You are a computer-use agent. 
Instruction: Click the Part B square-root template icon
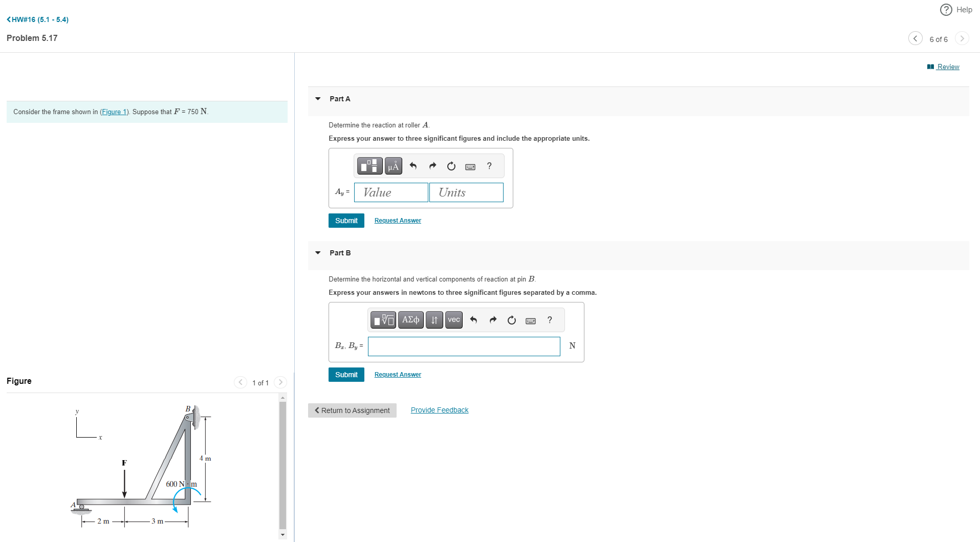coord(383,320)
